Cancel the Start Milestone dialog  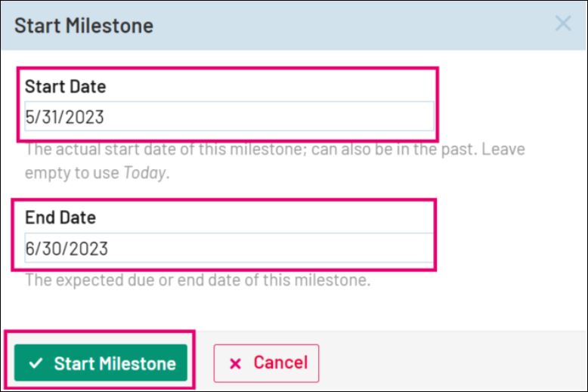pos(266,363)
